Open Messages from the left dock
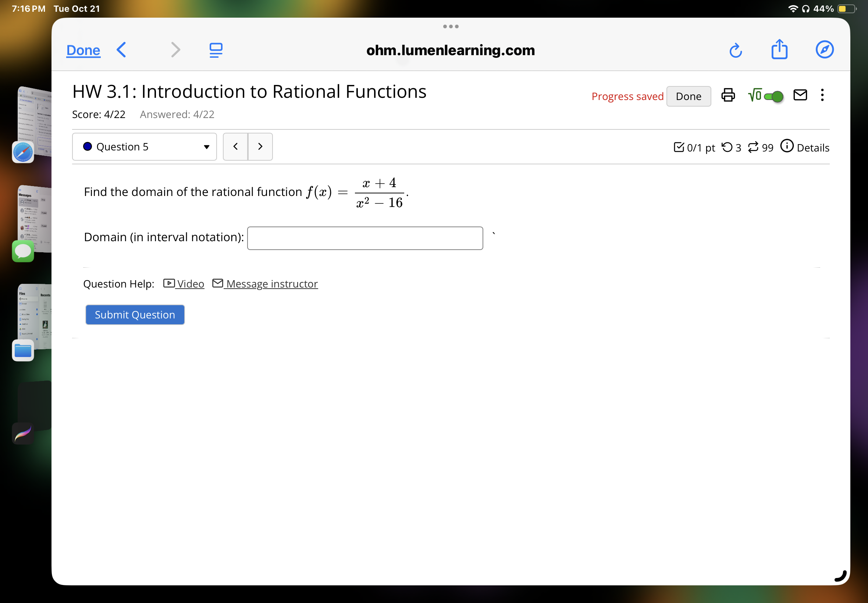Image resolution: width=868 pixels, height=603 pixels. (x=23, y=250)
